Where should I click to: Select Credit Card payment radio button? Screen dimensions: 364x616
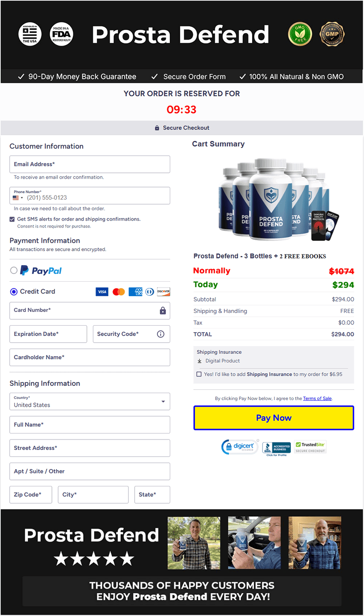pyautogui.click(x=14, y=292)
